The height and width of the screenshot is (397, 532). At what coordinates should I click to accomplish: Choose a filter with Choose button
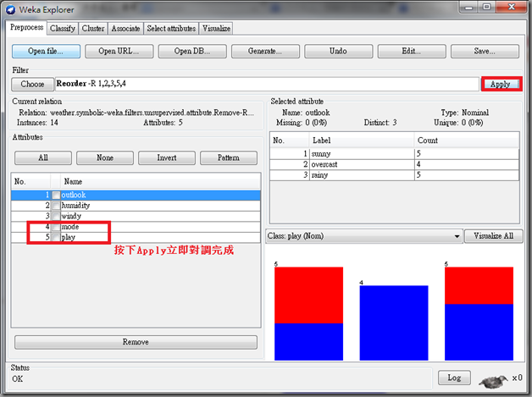pos(32,84)
